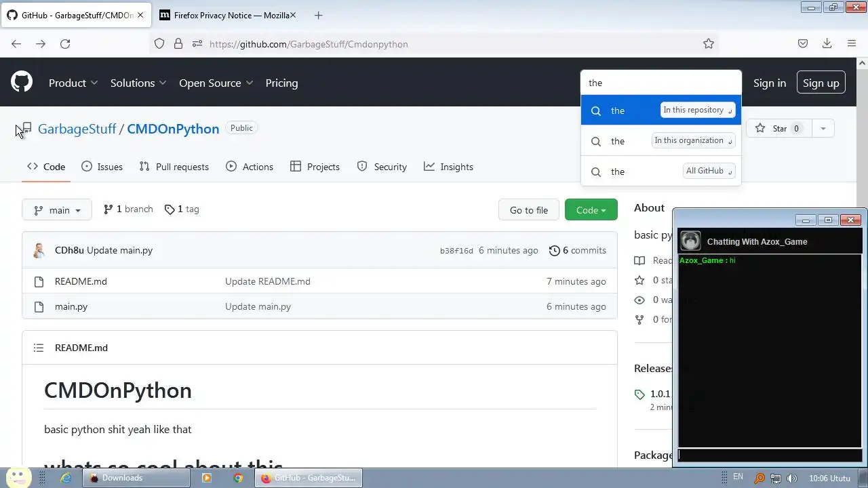Switch to the Pull requests tab

point(174,167)
